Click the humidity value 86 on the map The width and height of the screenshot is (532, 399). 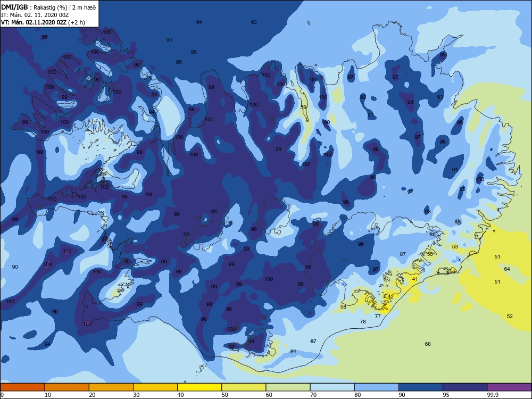pyautogui.click(x=432, y=235)
